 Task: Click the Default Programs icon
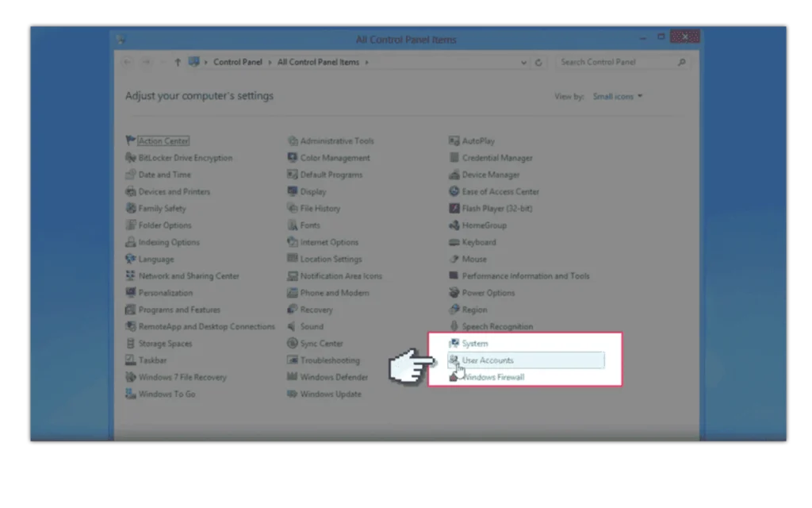[293, 175]
